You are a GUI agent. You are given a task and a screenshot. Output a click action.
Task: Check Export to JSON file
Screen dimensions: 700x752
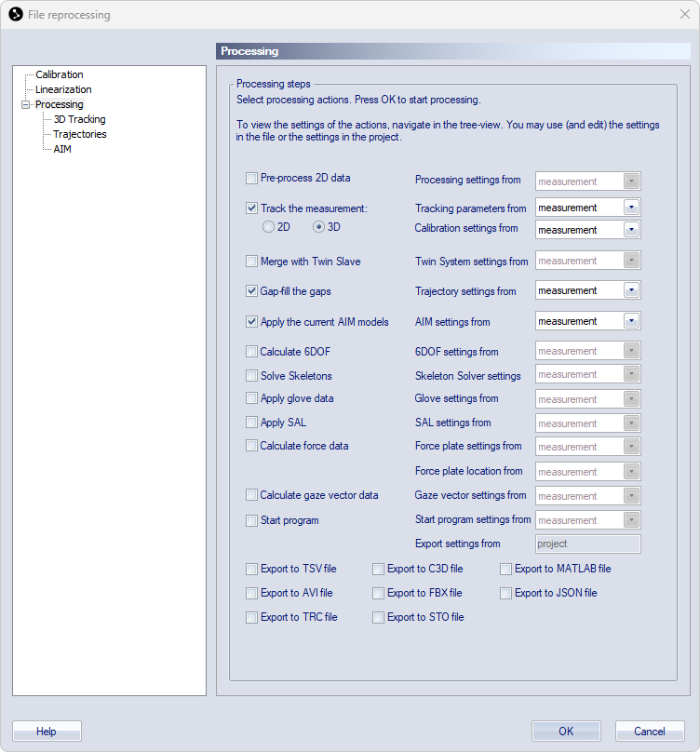505,593
